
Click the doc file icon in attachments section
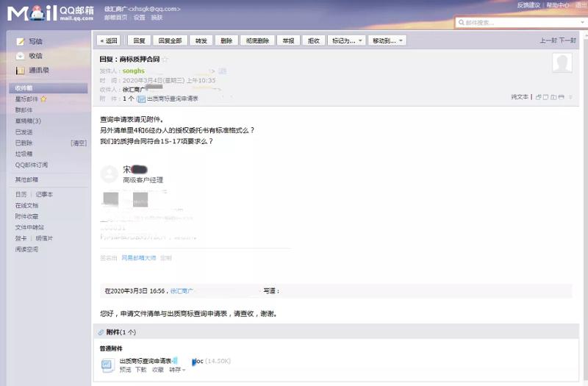[107, 365]
